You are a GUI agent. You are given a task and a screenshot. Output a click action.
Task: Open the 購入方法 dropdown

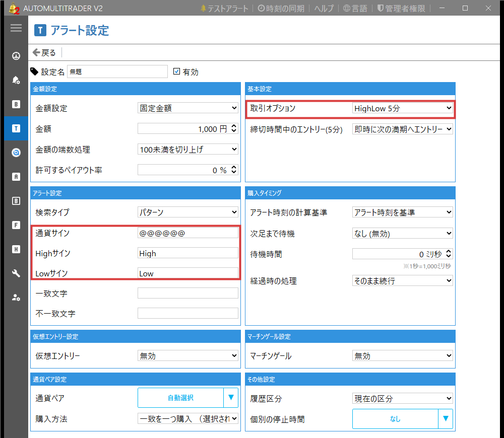tap(187, 418)
